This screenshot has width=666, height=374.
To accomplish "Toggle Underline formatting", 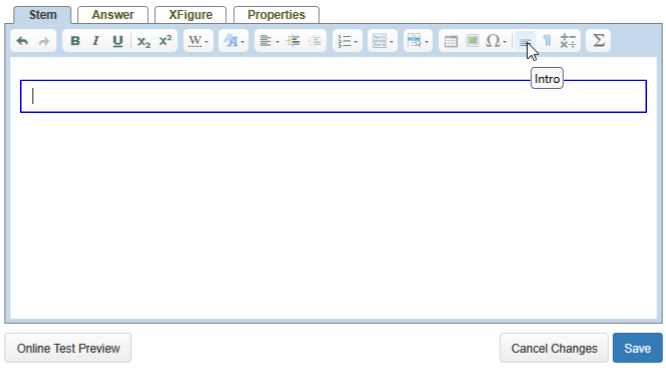I will [118, 41].
